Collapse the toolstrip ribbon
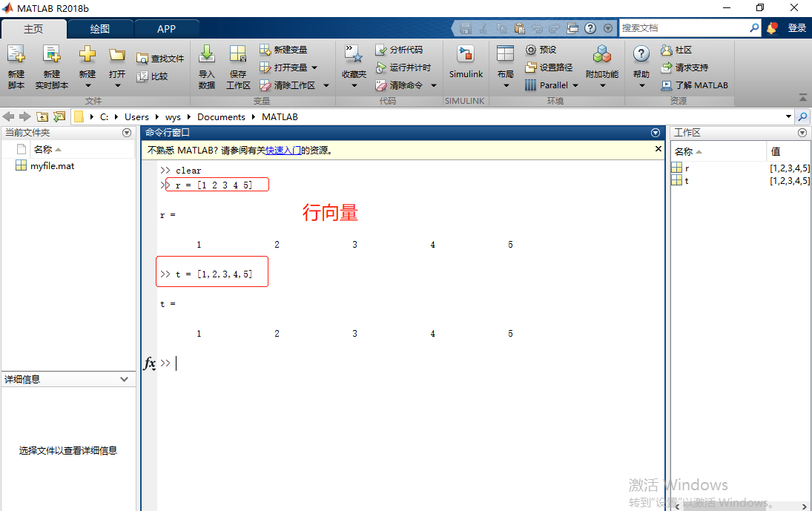Screen dimensions: 812x511 802,97
